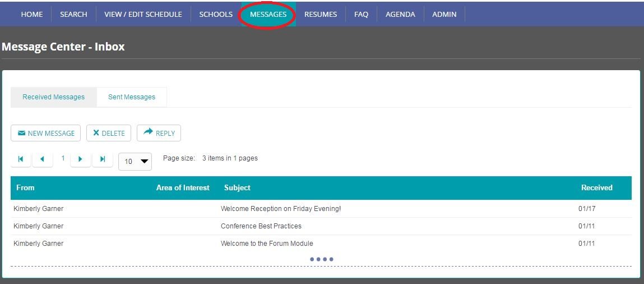Open message 'Welcome Reception on Friday Evening!'
This screenshot has height=284, width=644.
(x=281, y=209)
